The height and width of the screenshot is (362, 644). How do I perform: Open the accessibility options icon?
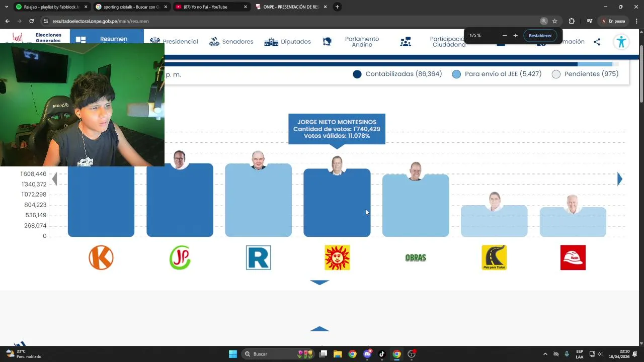point(621,42)
